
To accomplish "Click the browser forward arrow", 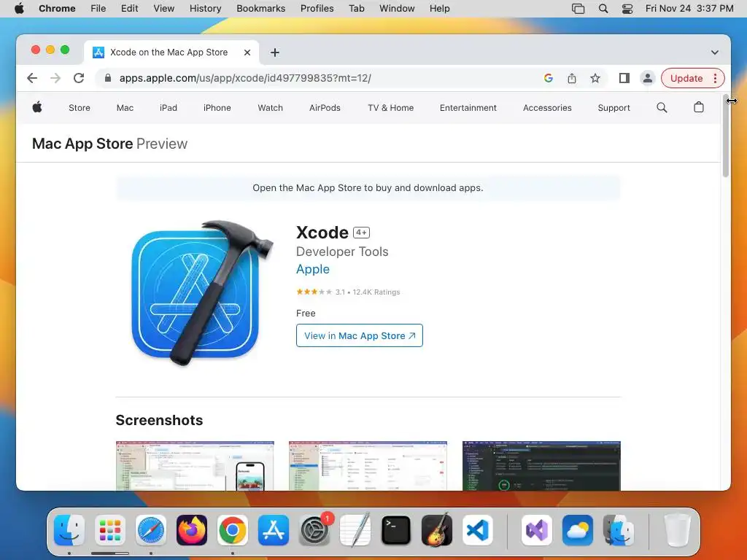I will [x=55, y=78].
